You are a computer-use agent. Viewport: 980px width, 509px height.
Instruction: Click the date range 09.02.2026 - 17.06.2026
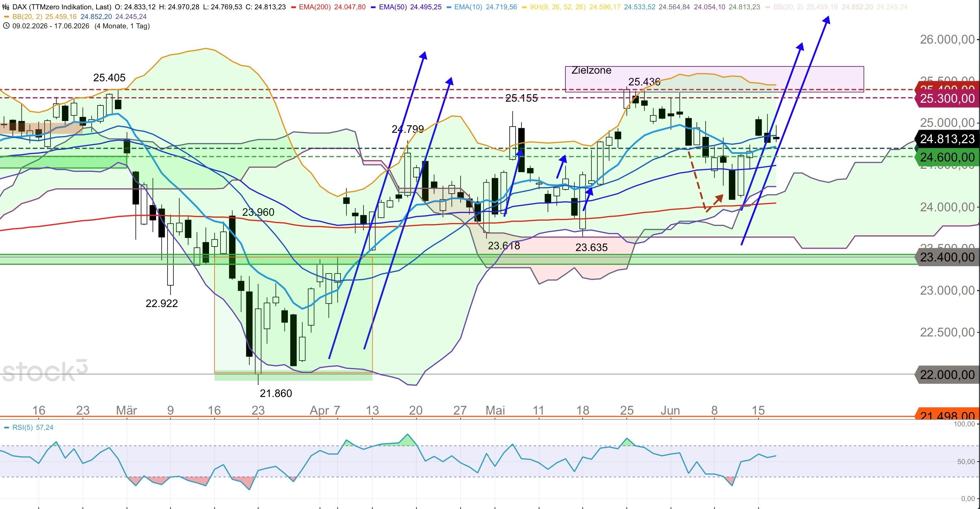(51, 26)
